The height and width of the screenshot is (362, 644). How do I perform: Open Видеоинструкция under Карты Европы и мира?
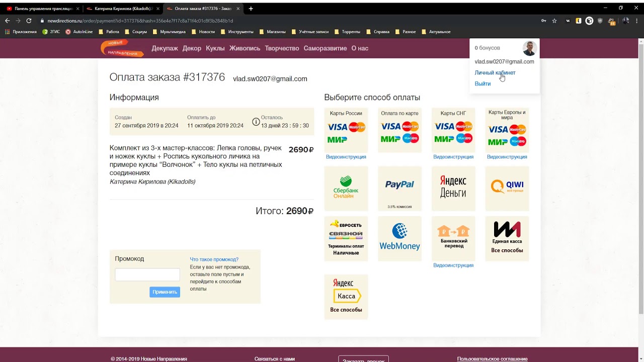[x=507, y=157]
